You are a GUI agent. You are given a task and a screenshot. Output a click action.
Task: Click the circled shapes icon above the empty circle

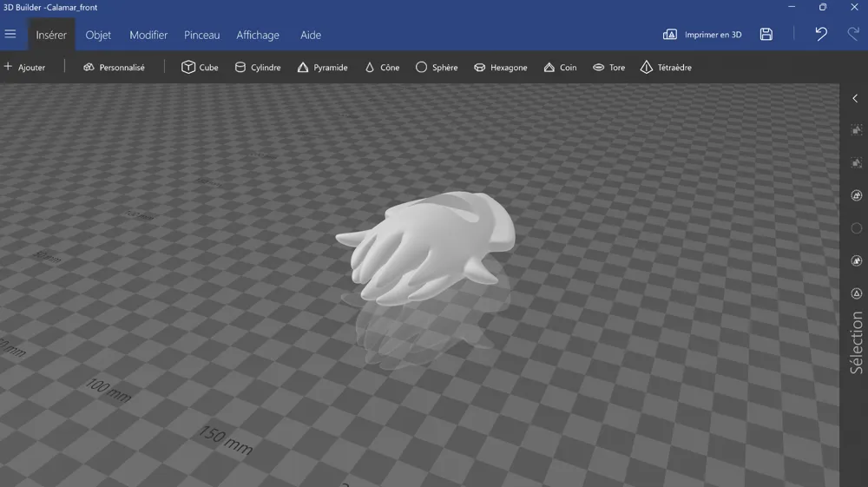[x=857, y=195]
